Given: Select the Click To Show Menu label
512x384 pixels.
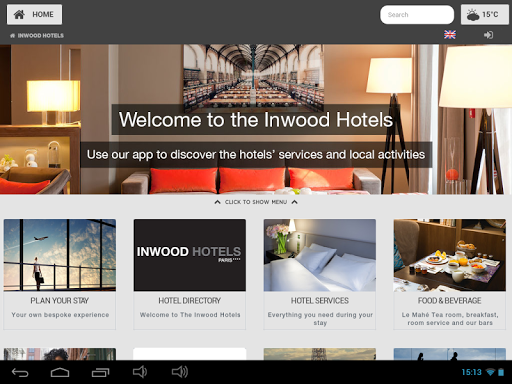Looking at the screenshot, I should point(256,202).
